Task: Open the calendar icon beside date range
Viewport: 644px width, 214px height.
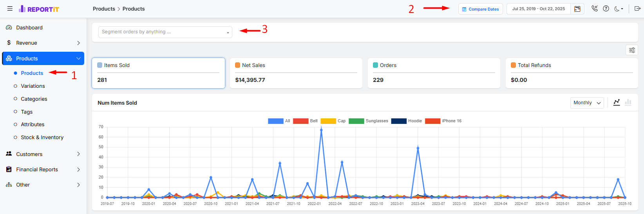Action: (577, 9)
